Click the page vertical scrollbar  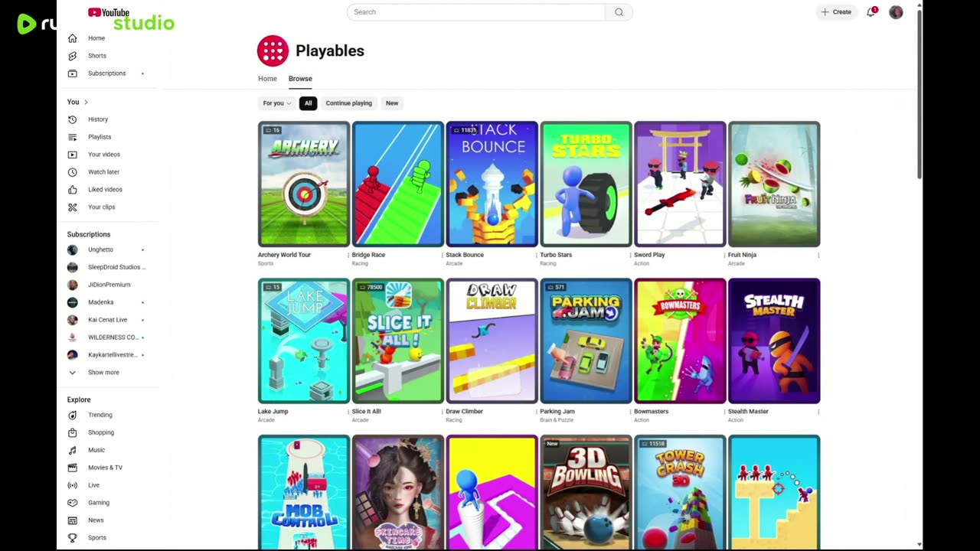tap(919, 96)
